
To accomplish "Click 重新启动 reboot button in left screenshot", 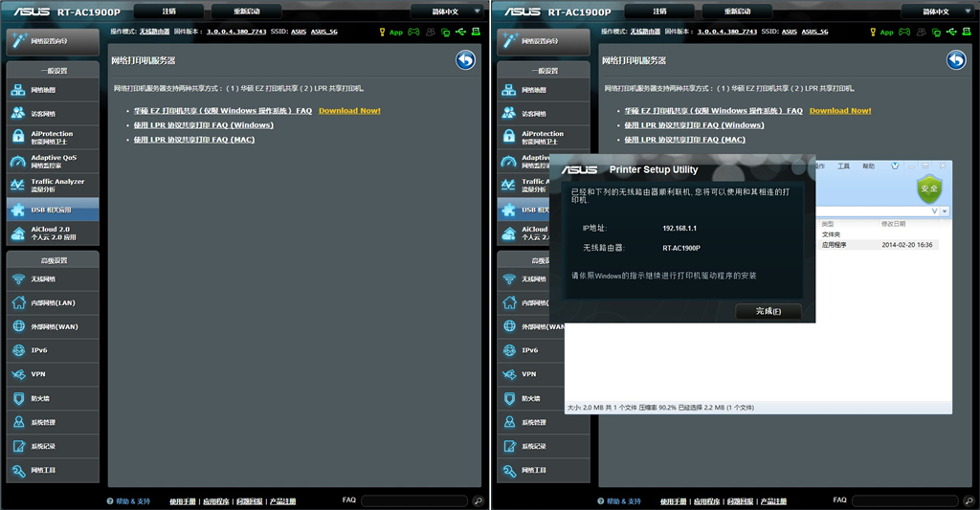I will 247,11.
